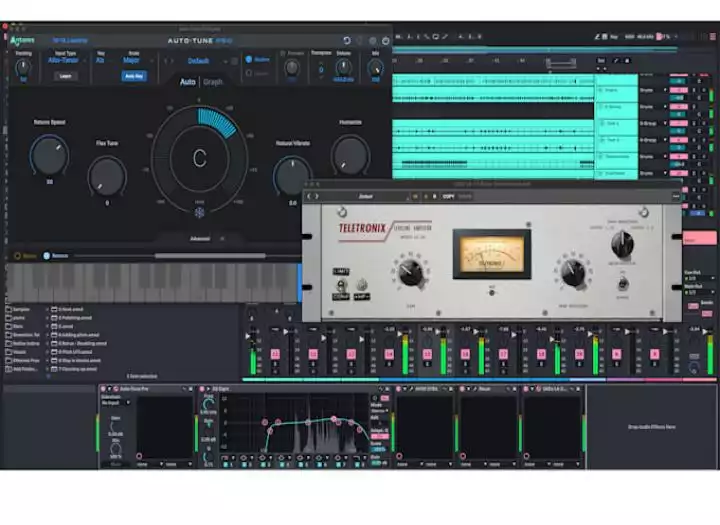The image size is (720, 525).
Task: Click the Natural Vibrato knob
Action: tap(292, 176)
